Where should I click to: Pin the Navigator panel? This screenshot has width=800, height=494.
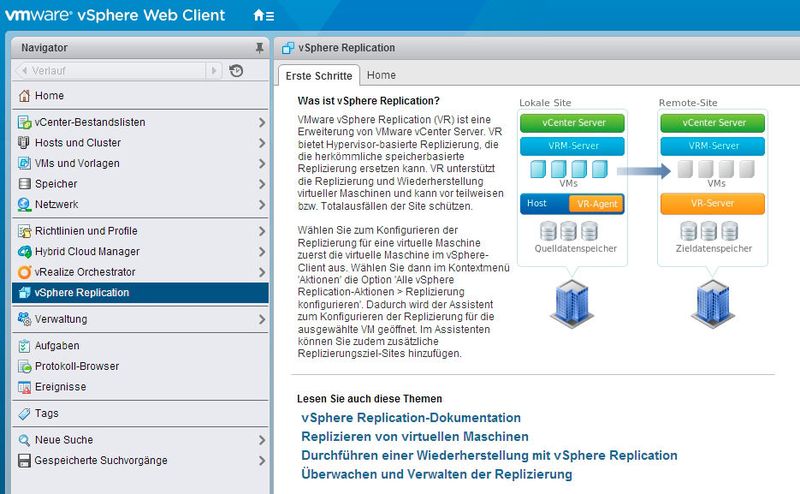[259, 48]
